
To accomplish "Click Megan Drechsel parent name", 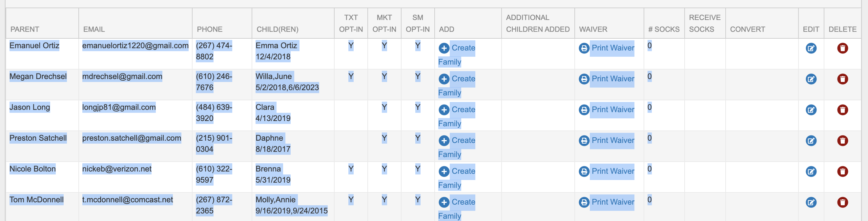I will click(38, 76).
